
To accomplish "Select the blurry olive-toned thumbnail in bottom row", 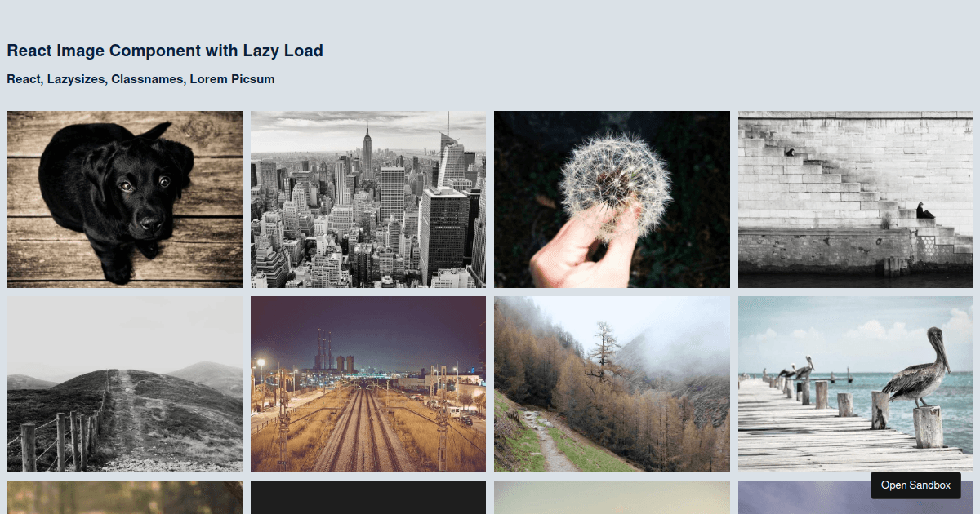I will pos(124,497).
